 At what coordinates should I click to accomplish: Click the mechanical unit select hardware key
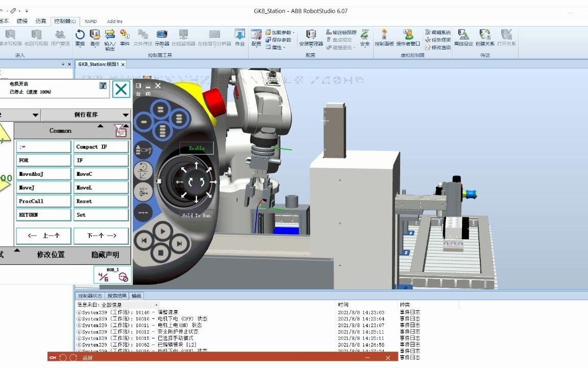pyautogui.click(x=143, y=150)
